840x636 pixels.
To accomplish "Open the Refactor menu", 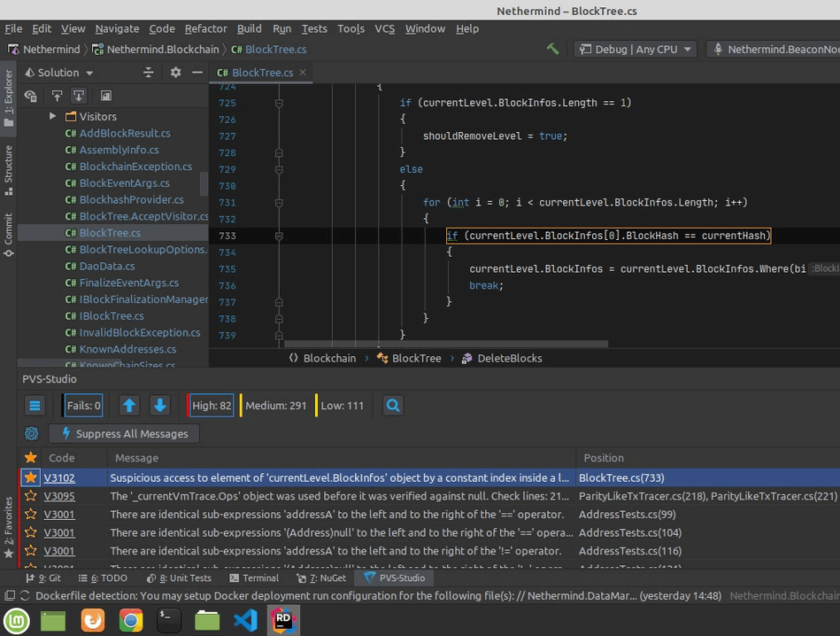I will point(205,28).
